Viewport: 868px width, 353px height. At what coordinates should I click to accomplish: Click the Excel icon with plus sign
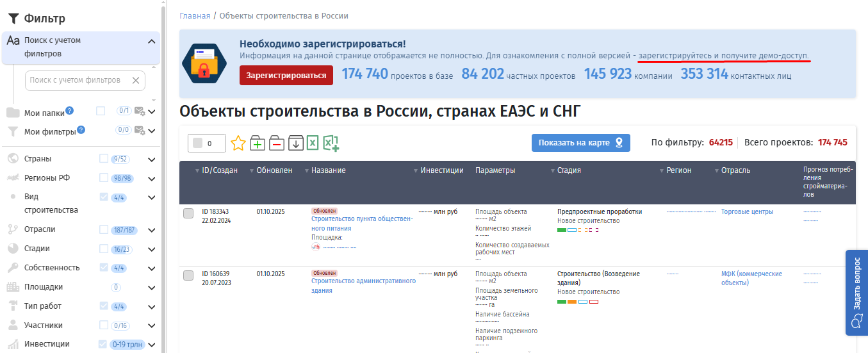click(x=331, y=143)
